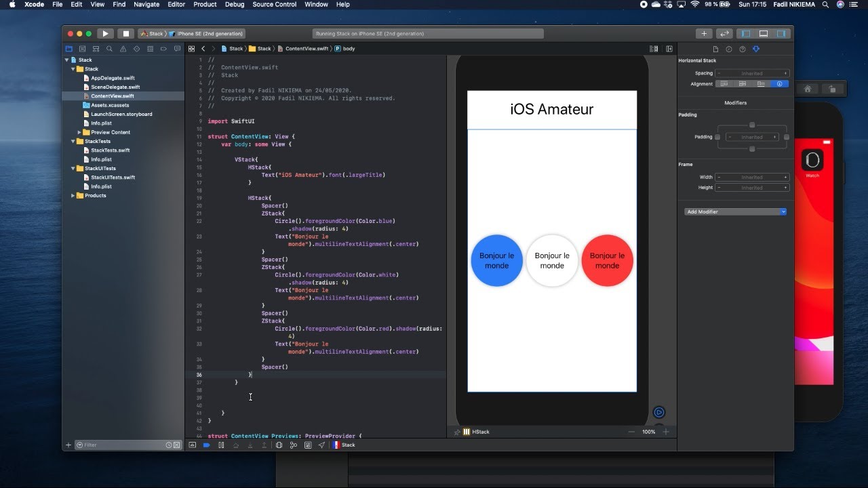Open the Height combo box
Image resolution: width=868 pixels, height=488 pixels.
point(752,188)
